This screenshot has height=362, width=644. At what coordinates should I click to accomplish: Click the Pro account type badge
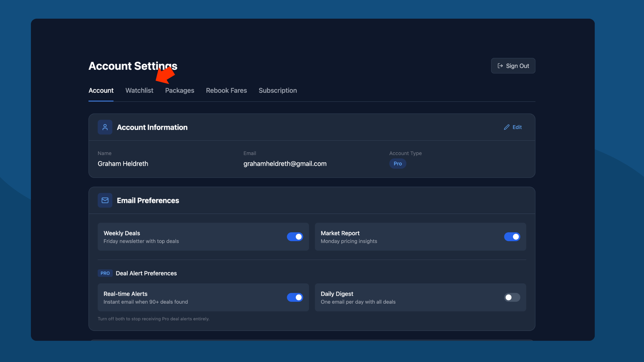coord(398,163)
